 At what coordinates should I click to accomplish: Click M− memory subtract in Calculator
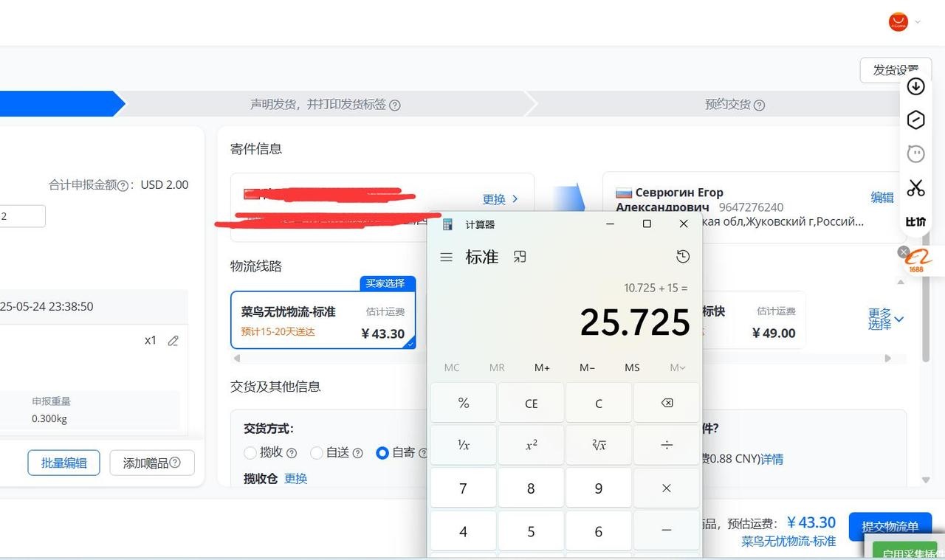coord(587,367)
